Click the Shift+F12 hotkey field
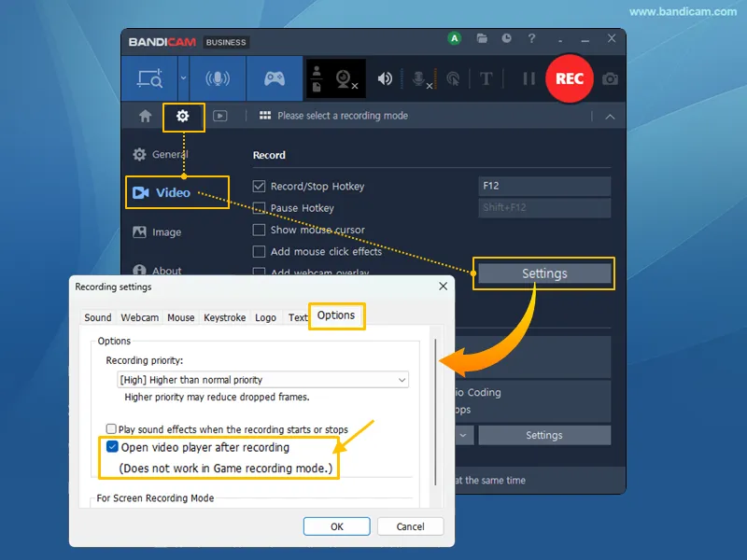Image resolution: width=747 pixels, height=560 pixels. click(x=544, y=207)
